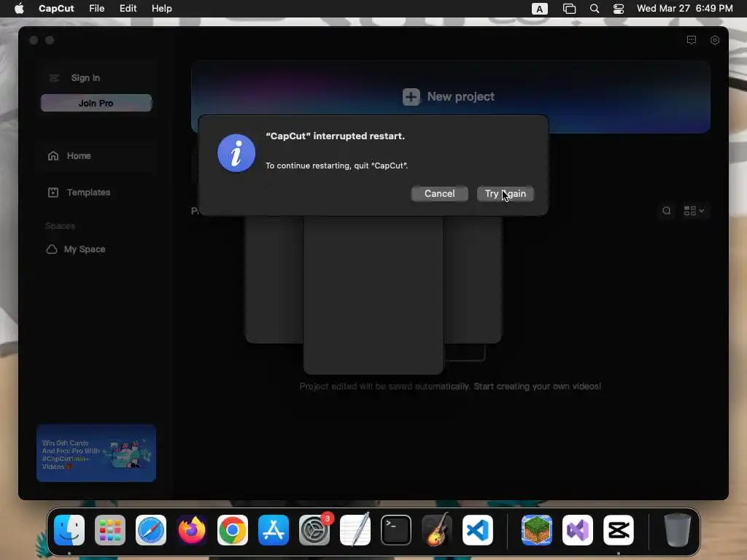
Task: Click the Win Gift Cards promo banner
Action: [96, 453]
